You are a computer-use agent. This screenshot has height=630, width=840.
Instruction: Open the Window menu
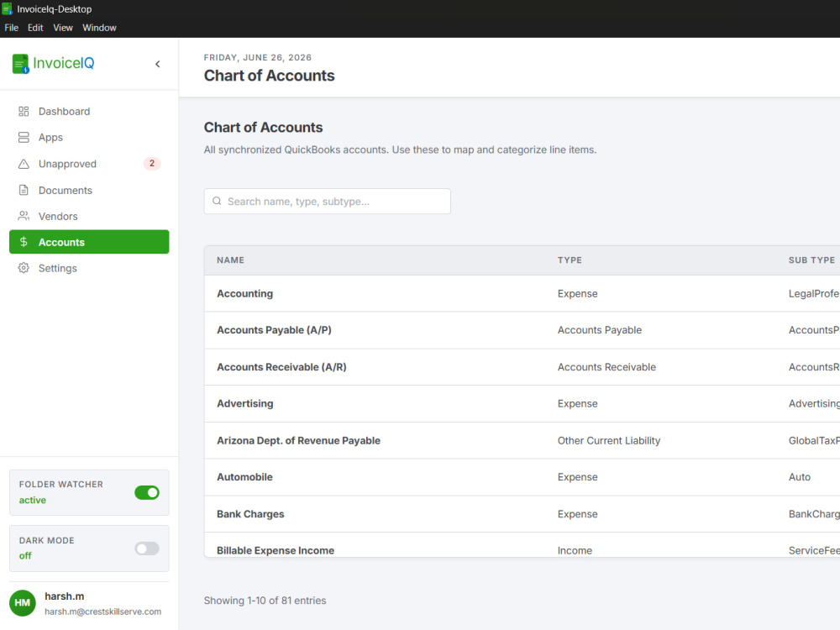[99, 28]
